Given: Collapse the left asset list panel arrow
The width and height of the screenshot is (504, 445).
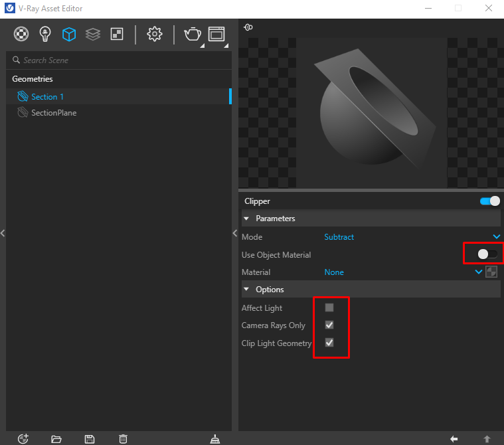Looking at the screenshot, I should pos(3,233).
